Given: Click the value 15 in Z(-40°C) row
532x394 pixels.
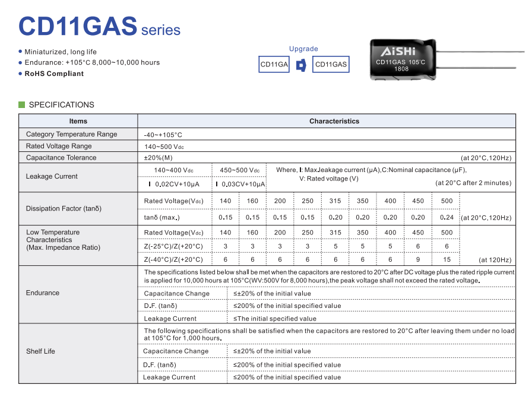Looking at the screenshot, I should 446,259.
